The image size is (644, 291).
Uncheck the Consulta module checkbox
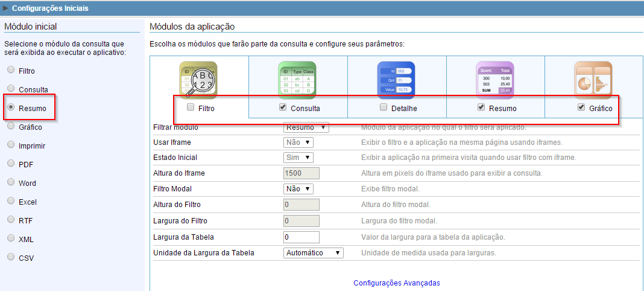pos(283,108)
